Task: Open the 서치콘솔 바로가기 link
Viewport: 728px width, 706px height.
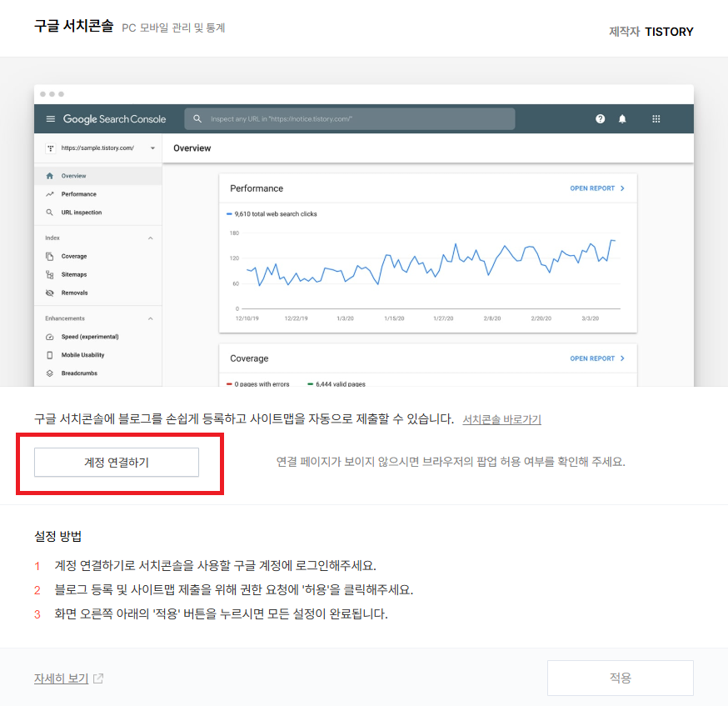Action: [x=502, y=419]
